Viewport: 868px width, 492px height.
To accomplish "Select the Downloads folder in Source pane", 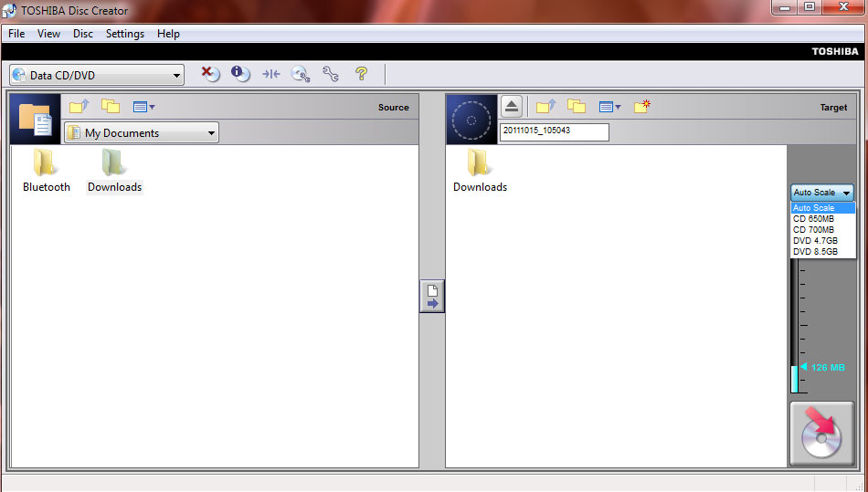I will [x=114, y=171].
